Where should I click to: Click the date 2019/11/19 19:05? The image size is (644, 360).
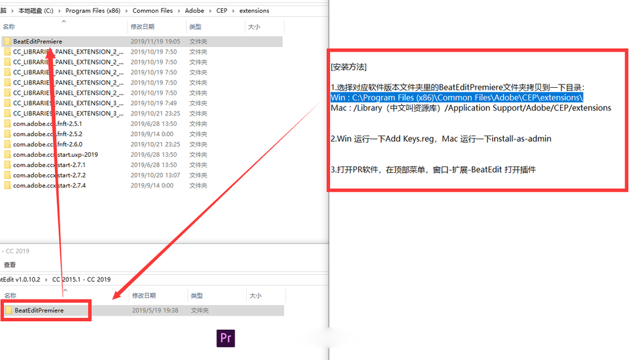pyautogui.click(x=155, y=42)
